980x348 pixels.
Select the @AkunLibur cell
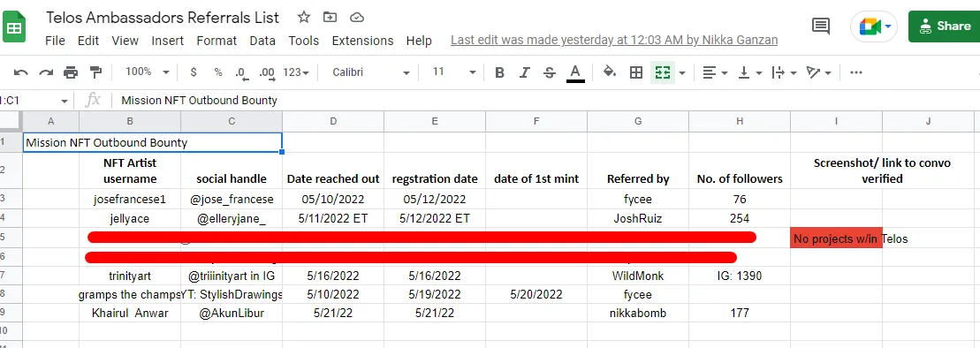(232, 313)
